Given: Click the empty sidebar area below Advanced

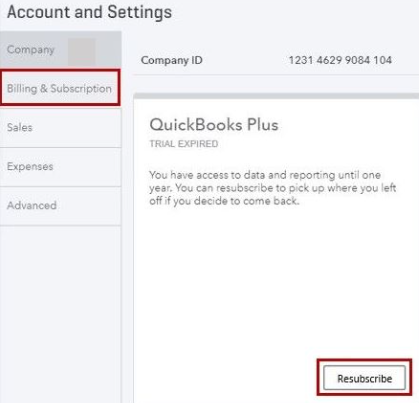Looking at the screenshot, I should [x=60, y=313].
